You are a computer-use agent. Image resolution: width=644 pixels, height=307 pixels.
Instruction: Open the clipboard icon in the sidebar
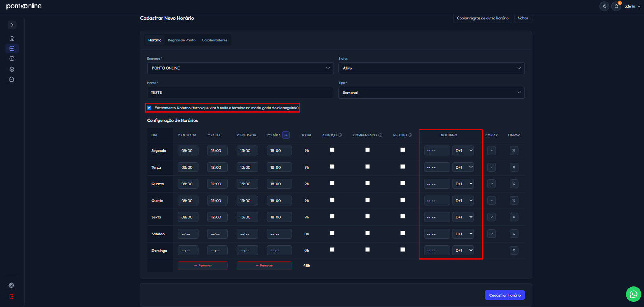click(x=12, y=79)
